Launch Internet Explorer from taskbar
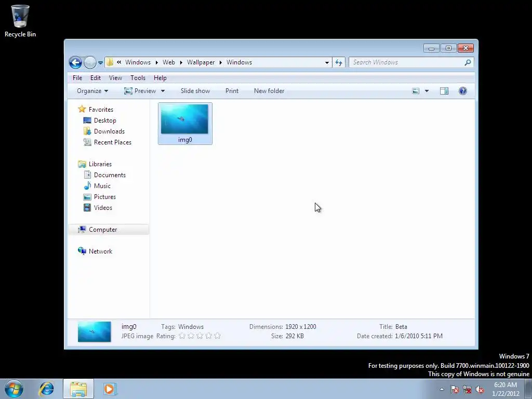 [46, 389]
